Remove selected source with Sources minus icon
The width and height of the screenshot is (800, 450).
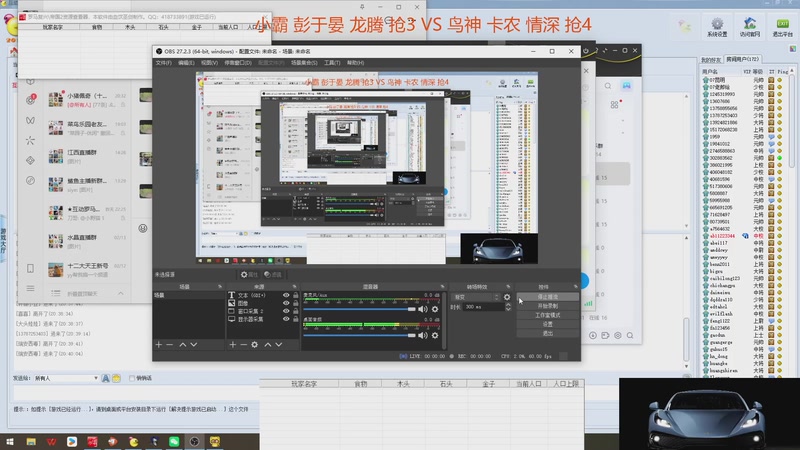[x=243, y=345]
